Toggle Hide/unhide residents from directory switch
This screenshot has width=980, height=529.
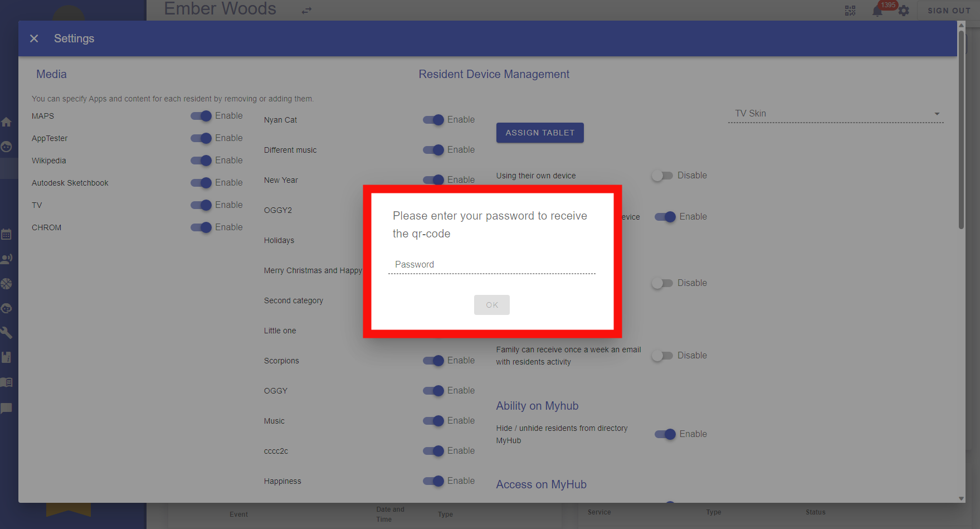click(x=665, y=434)
